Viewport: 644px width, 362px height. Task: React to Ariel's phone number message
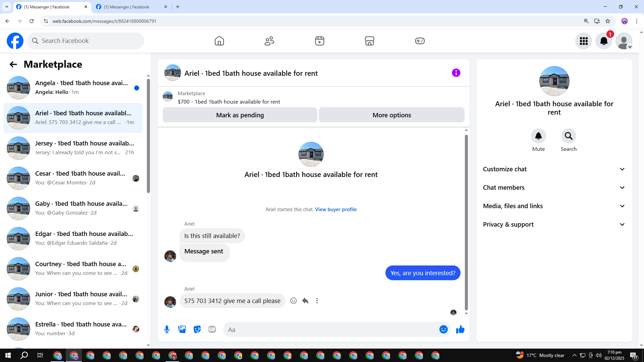pyautogui.click(x=293, y=301)
